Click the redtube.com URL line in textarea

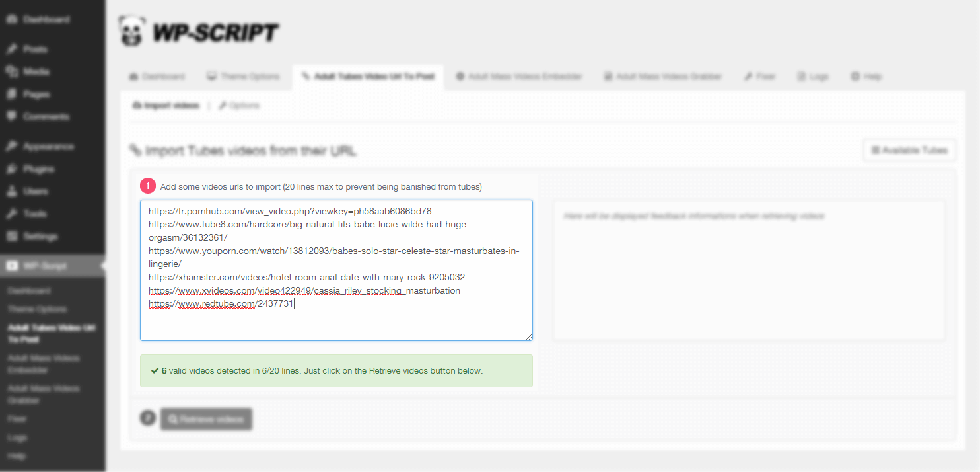[221, 304]
